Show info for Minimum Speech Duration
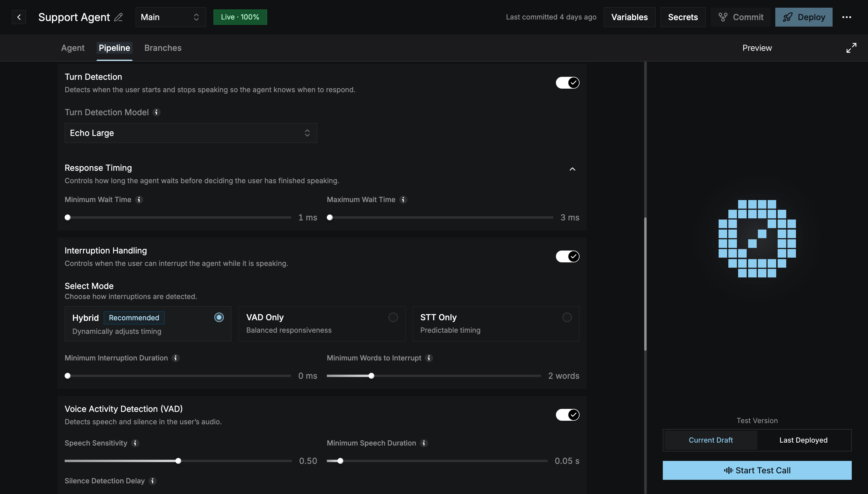Image resolution: width=868 pixels, height=494 pixels. tap(424, 443)
